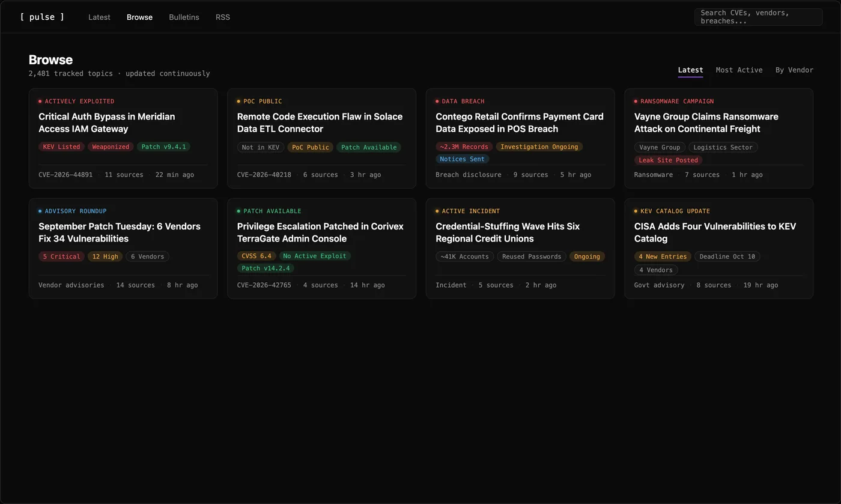Open the Bulletins page
The width and height of the screenshot is (841, 504).
pyautogui.click(x=184, y=17)
